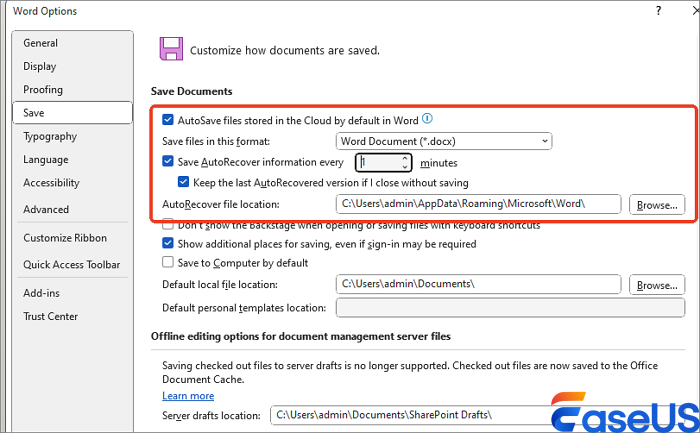This screenshot has height=433, width=700.
Task: Increase AutoRecover minutes with up arrow
Action: click(404, 158)
